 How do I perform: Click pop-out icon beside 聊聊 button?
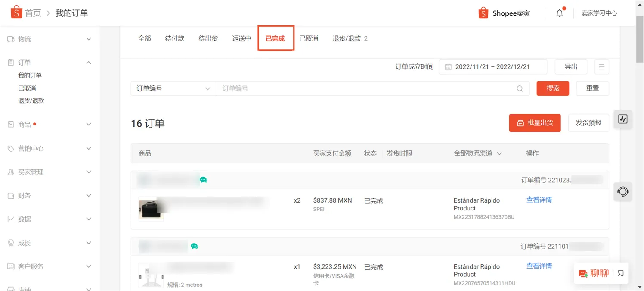point(620,273)
